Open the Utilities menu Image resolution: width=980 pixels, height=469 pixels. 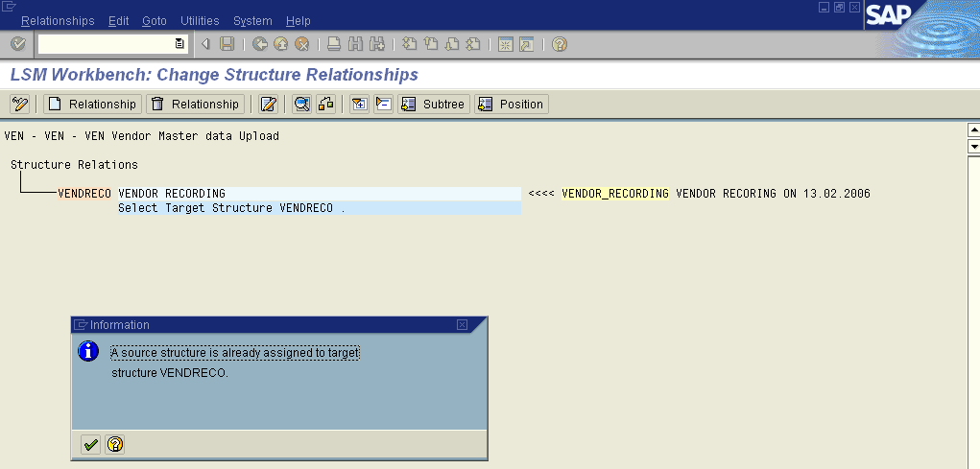point(199,21)
